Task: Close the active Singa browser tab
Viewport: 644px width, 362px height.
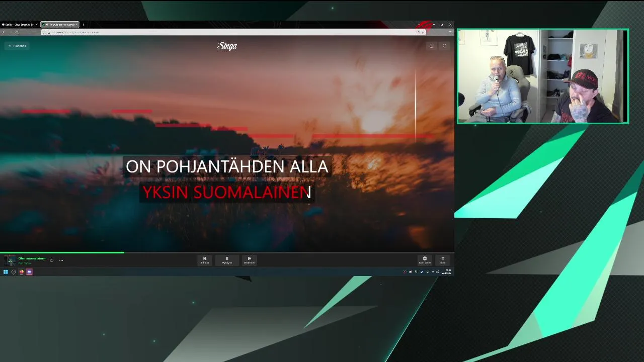Action: (76, 24)
